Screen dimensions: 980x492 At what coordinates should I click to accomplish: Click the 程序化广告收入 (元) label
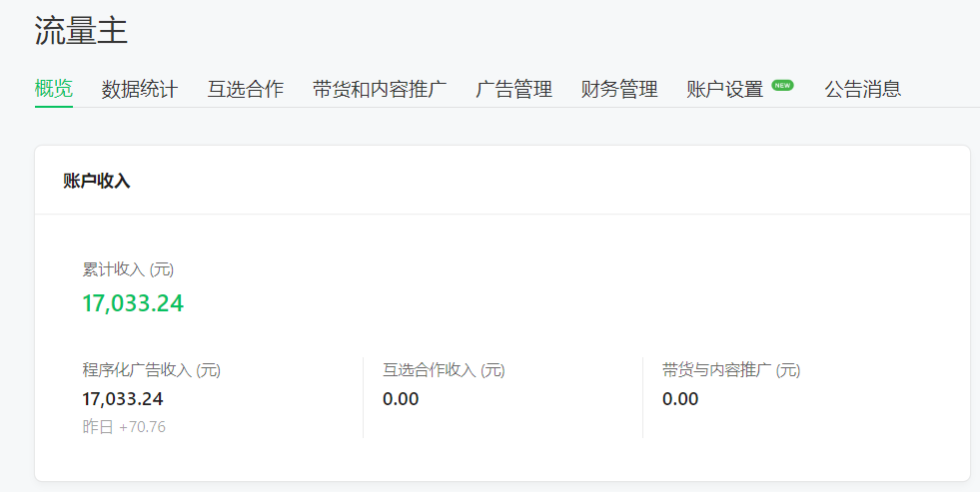(151, 369)
